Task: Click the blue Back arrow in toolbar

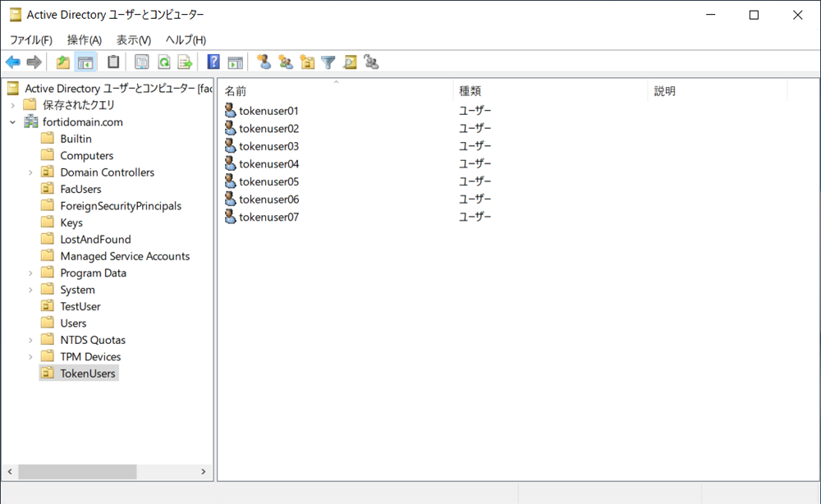Action: click(x=13, y=62)
